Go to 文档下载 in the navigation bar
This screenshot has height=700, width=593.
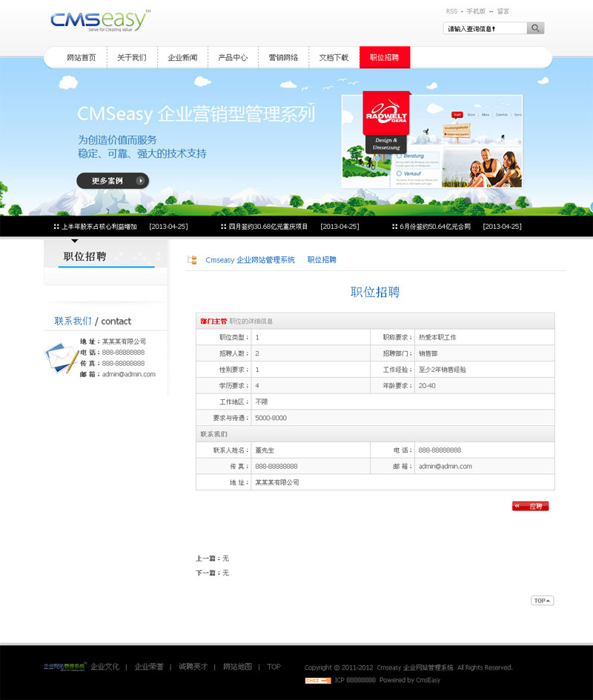click(334, 58)
